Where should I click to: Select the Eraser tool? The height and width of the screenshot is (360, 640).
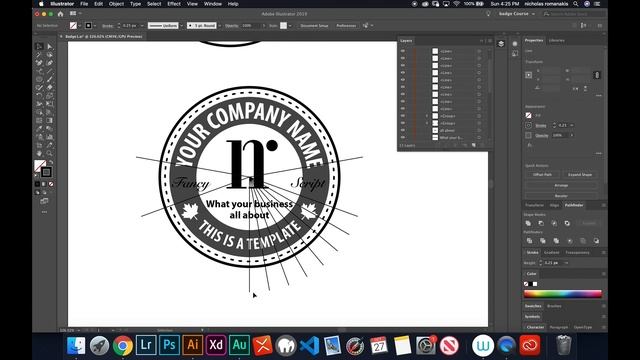tap(50, 87)
